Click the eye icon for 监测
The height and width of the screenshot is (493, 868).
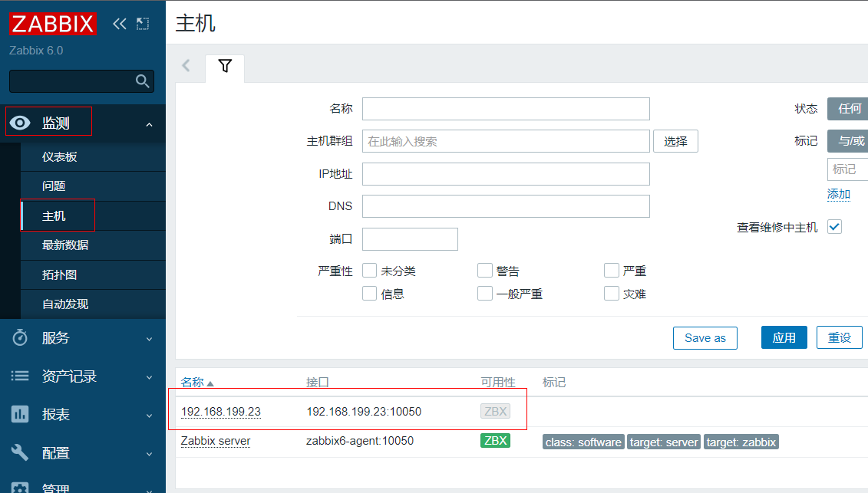point(20,123)
